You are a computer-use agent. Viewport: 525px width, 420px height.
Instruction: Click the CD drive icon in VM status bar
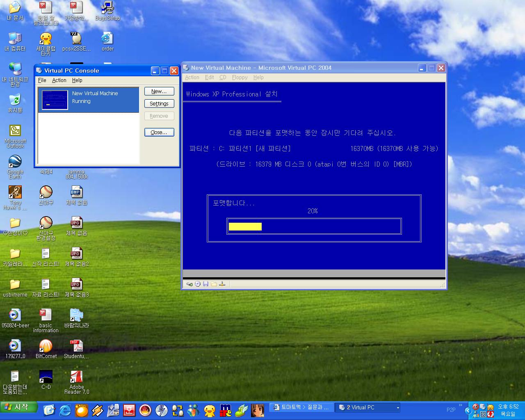pos(198,284)
